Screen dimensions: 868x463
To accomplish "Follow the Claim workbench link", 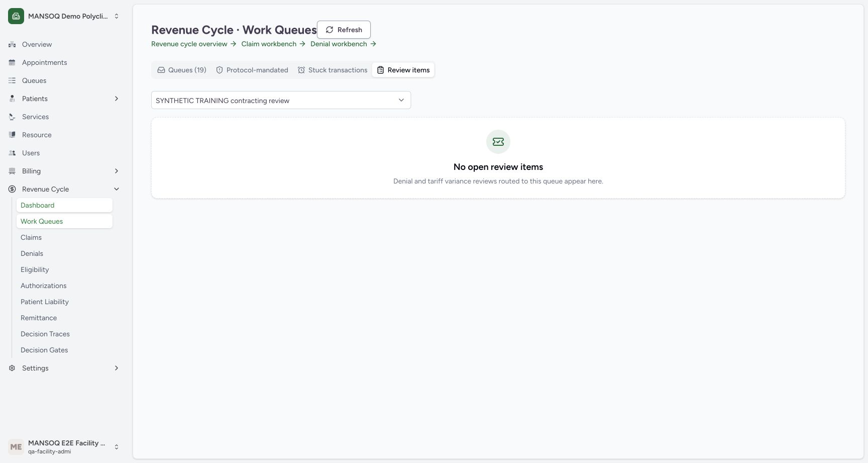I will click(x=273, y=44).
